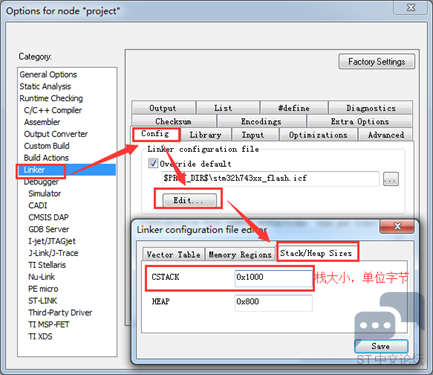Select the Library tab
Image resolution: width=433 pixels, height=375 pixels.
[x=205, y=135]
